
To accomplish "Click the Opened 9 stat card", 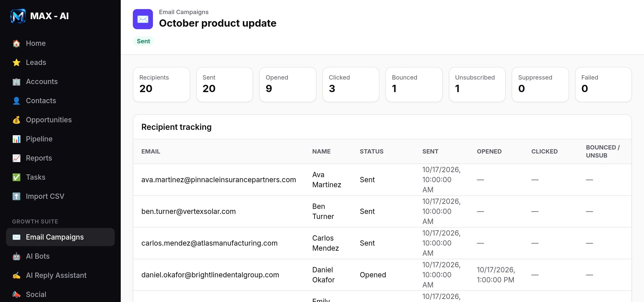I will [288, 85].
